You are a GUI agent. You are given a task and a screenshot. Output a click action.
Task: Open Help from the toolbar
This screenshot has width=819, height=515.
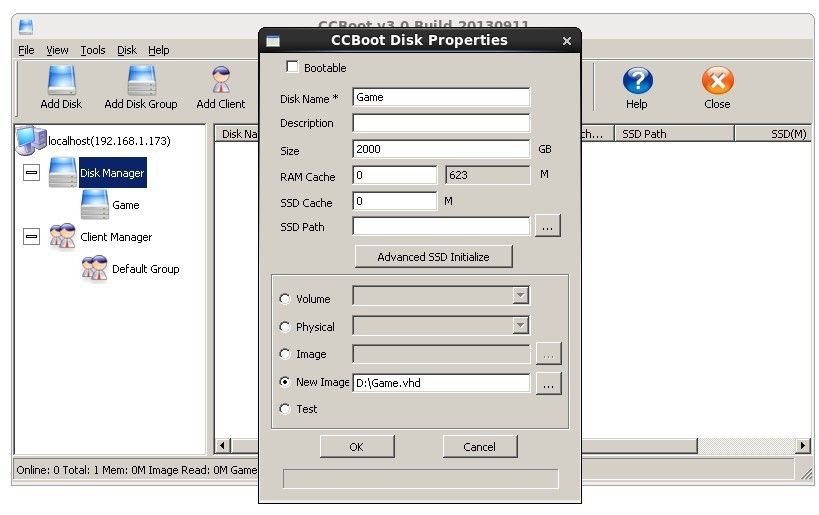(637, 81)
